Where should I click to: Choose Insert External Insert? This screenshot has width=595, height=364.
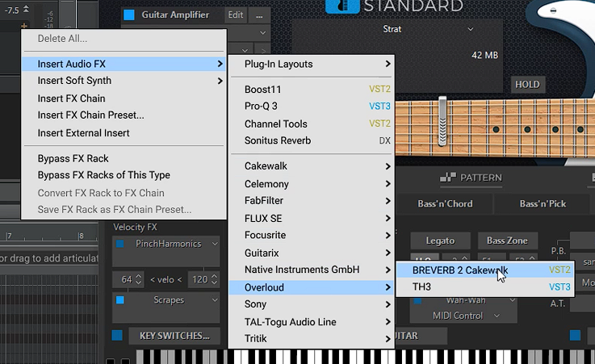[x=124, y=133]
